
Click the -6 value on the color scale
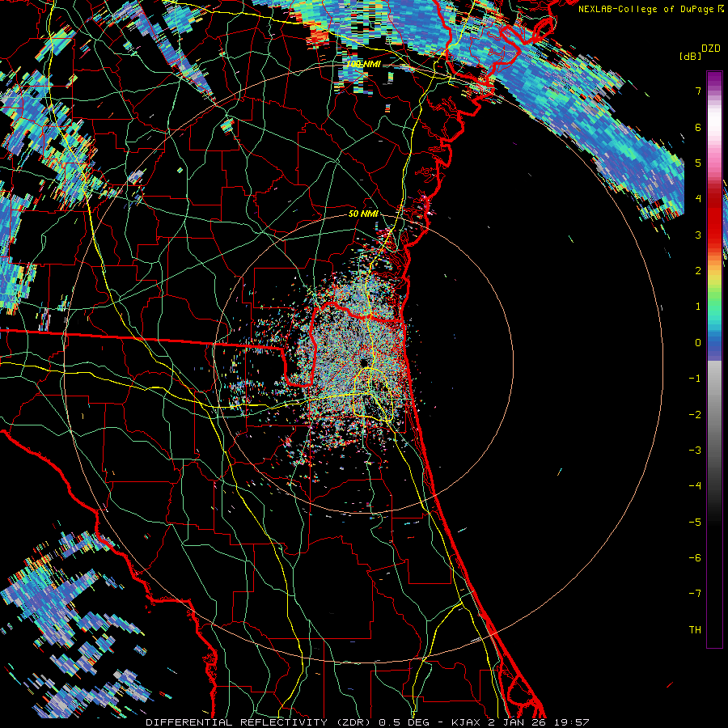695,558
